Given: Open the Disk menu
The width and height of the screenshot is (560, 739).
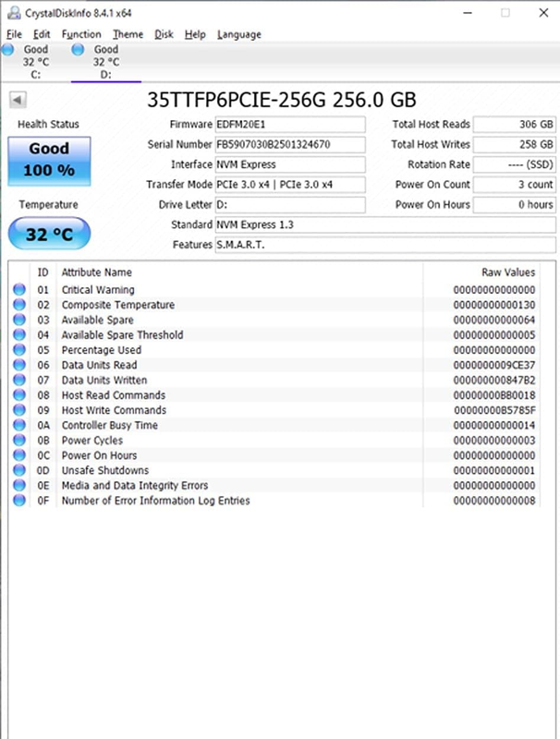Looking at the screenshot, I should 164,34.
